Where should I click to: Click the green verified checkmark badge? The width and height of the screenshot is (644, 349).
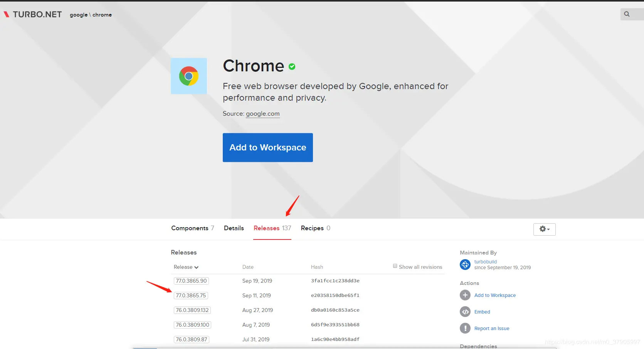coord(292,67)
